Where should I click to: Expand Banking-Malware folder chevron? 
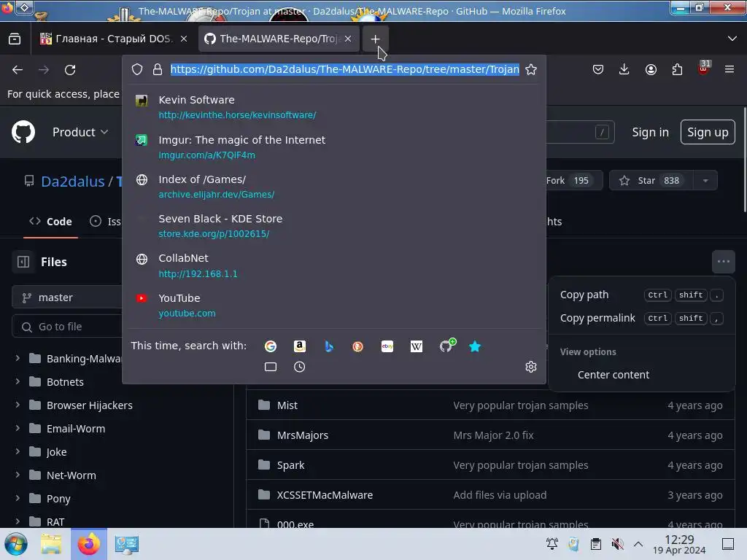tap(18, 357)
